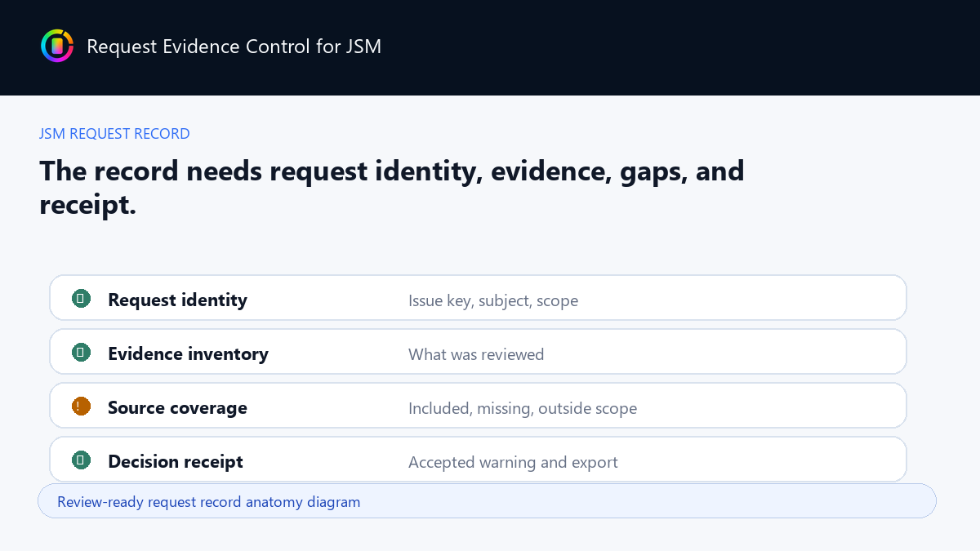Select the 'Source coverage' label

(177, 407)
